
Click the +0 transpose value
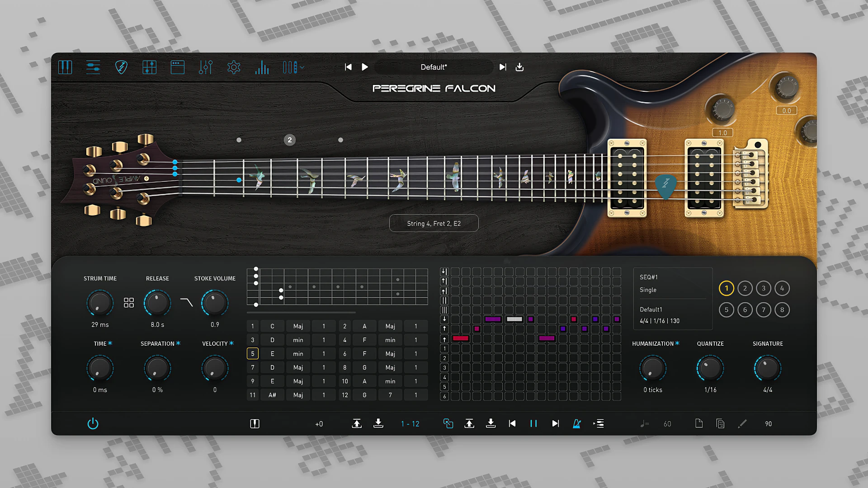pyautogui.click(x=319, y=424)
